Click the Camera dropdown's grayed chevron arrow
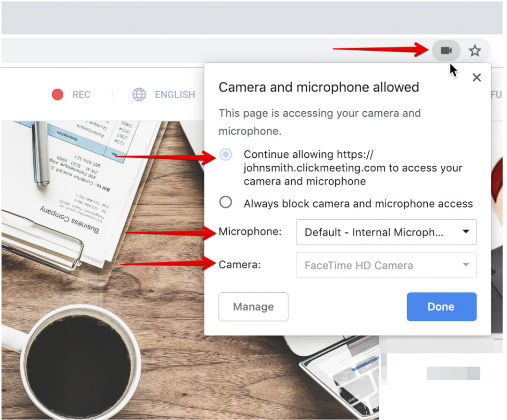Screen dimensions: 507x420 tap(466, 265)
